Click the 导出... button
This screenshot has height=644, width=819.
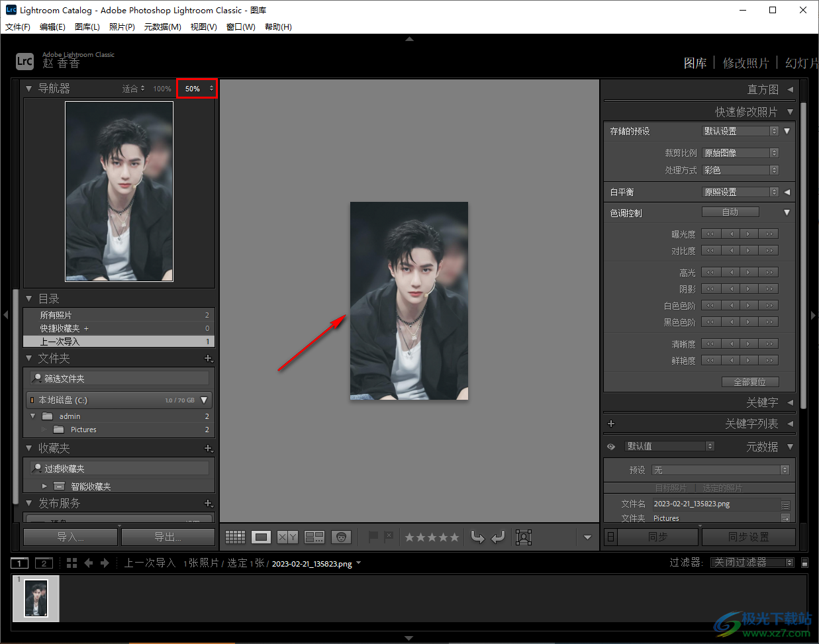168,537
